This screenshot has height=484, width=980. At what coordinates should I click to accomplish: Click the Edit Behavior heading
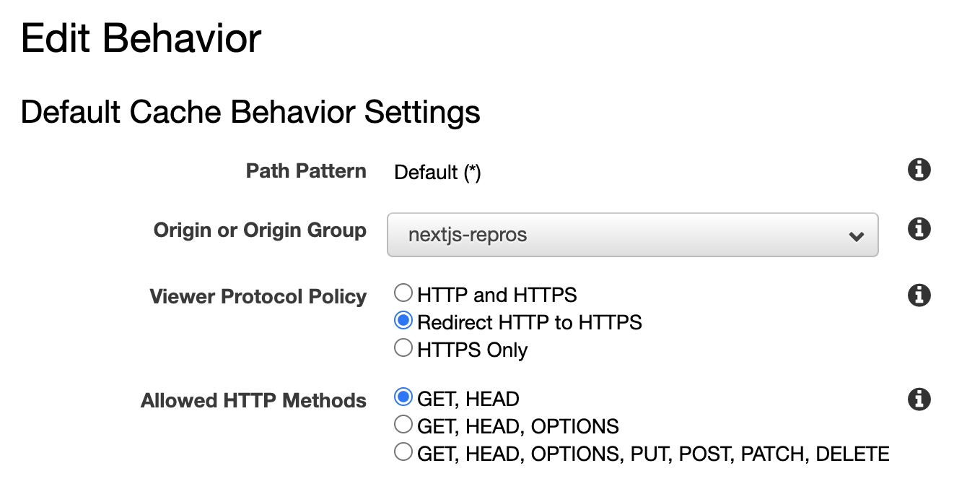point(141,38)
